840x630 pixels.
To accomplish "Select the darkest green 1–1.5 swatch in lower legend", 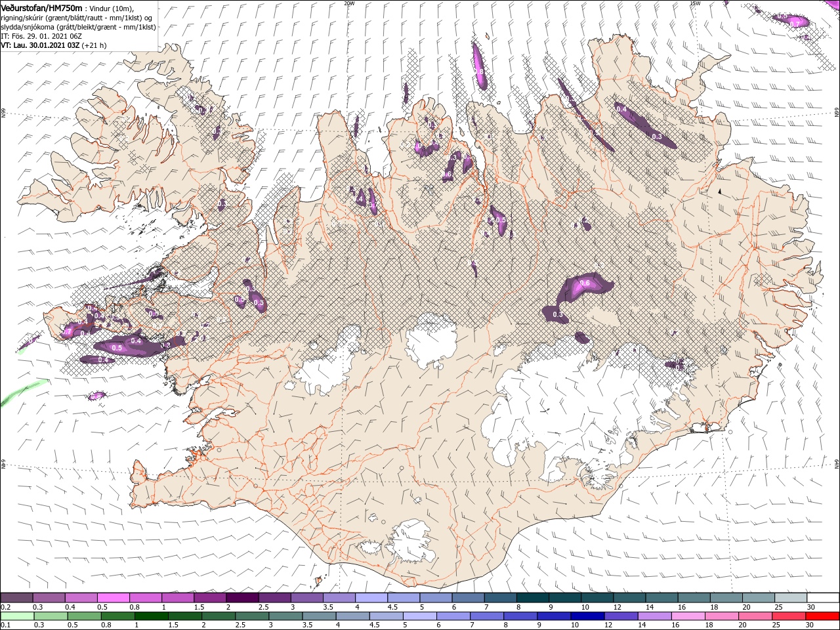I will pos(152,616).
